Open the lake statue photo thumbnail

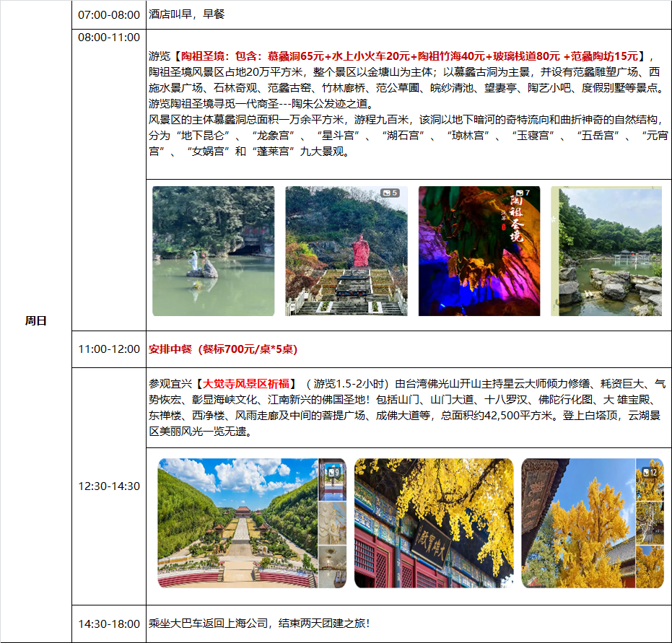coord(213,251)
